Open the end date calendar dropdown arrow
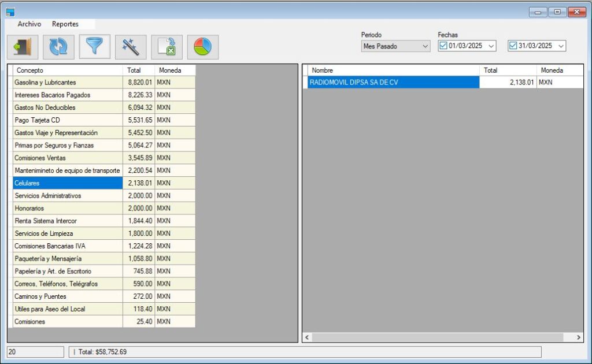The image size is (592, 364). click(561, 46)
